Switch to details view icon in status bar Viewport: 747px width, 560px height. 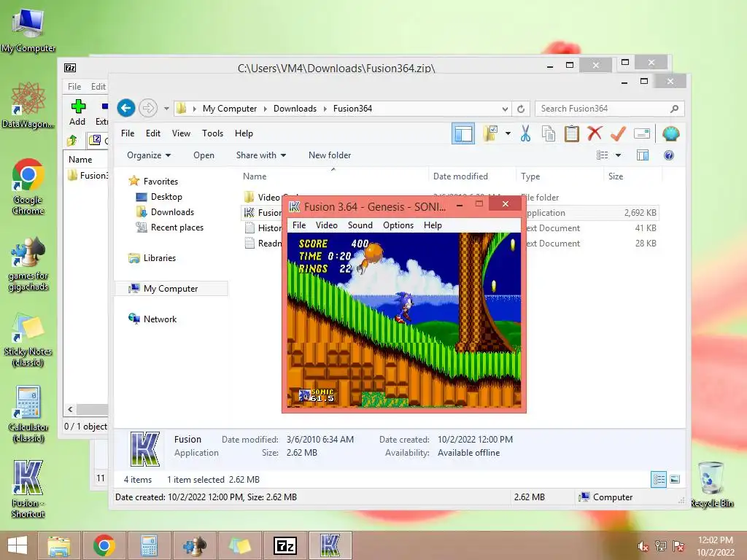[x=659, y=479]
